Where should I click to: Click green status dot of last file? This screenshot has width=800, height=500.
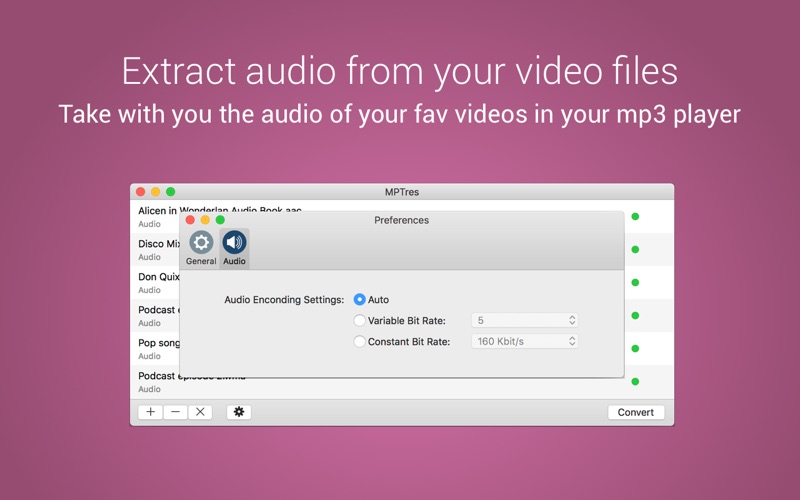click(635, 382)
